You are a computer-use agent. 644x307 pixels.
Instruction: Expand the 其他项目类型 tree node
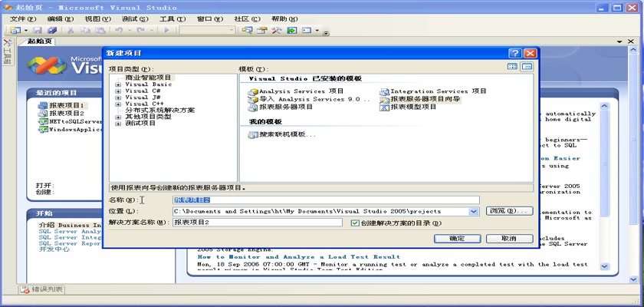point(118,117)
